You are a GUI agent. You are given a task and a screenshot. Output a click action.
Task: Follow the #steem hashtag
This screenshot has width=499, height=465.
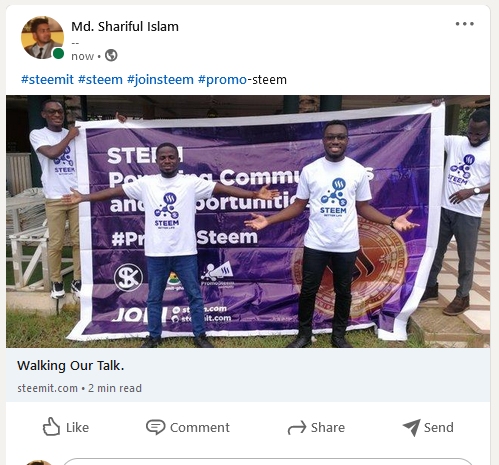(100, 80)
